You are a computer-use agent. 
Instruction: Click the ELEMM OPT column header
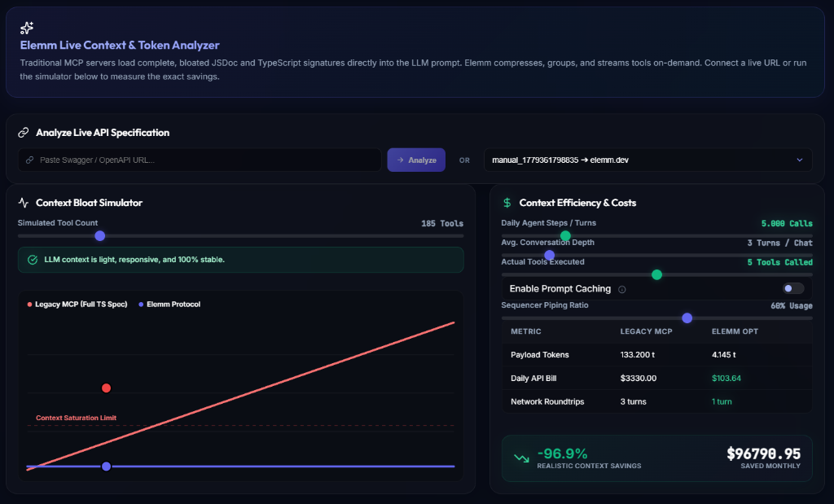tap(735, 331)
